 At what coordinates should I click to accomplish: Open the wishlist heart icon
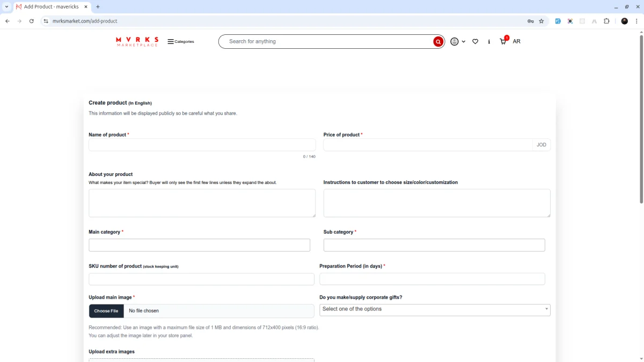coord(475,41)
